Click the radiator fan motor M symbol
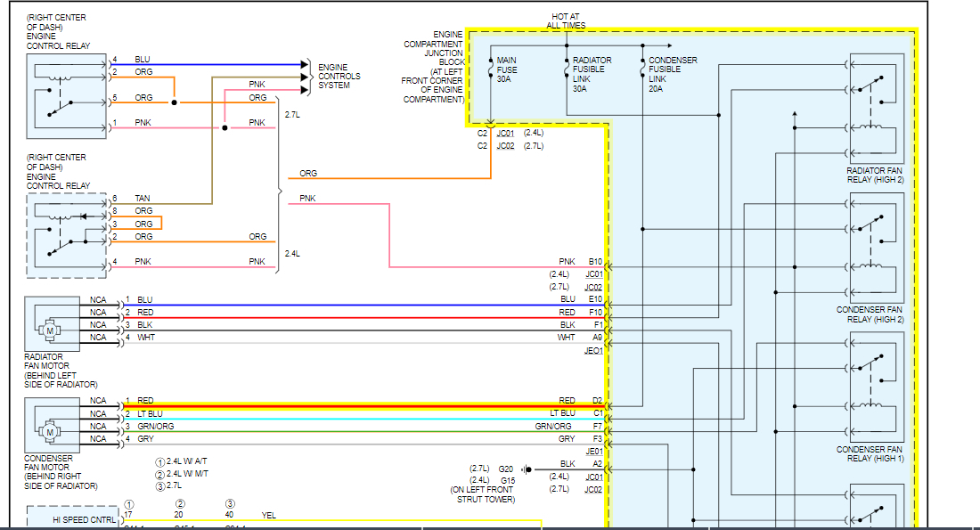The height and width of the screenshot is (530, 980). [50, 330]
